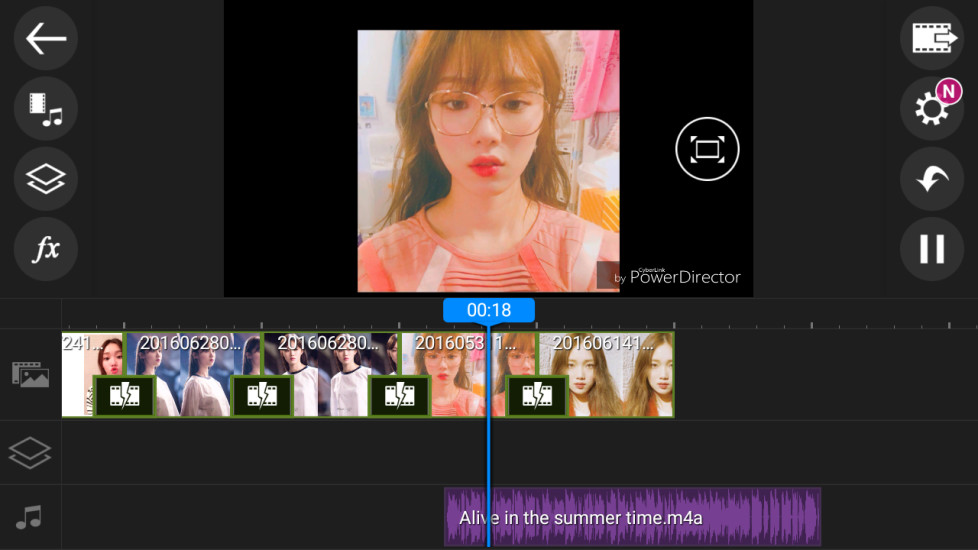Open third transition icon on timeline

399,396
